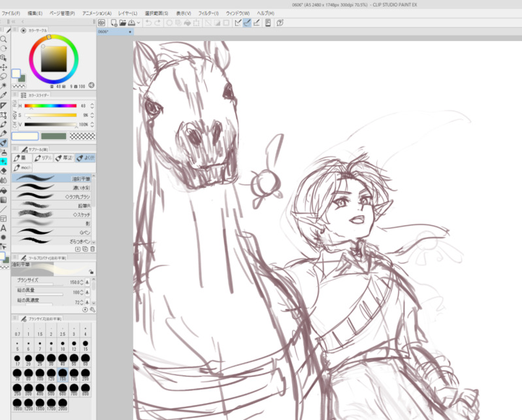Adjust Value brightness stepper arrows

tap(92, 125)
